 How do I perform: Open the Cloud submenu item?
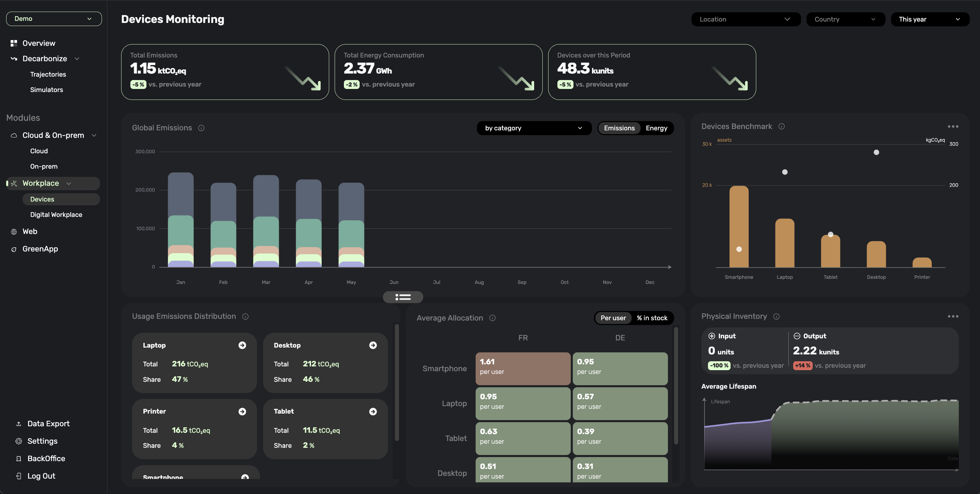[39, 151]
